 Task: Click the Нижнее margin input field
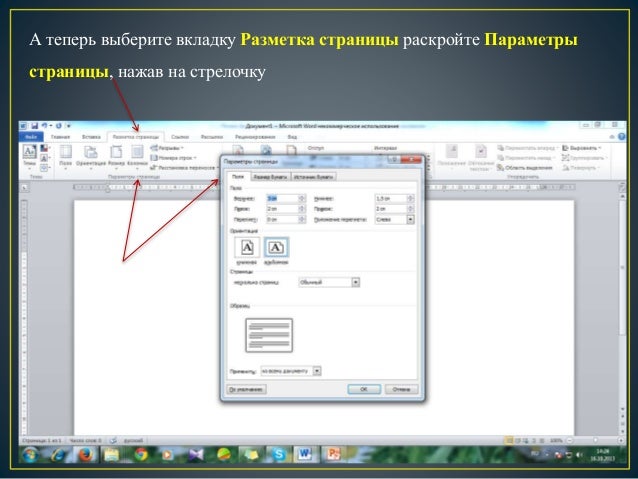(391, 198)
